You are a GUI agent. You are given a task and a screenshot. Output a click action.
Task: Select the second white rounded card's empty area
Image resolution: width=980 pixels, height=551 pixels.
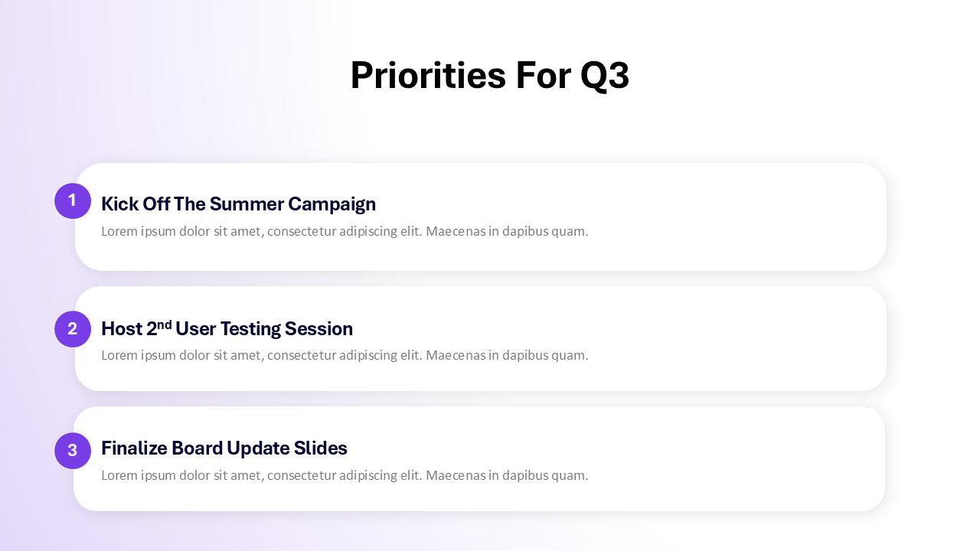[735, 339]
